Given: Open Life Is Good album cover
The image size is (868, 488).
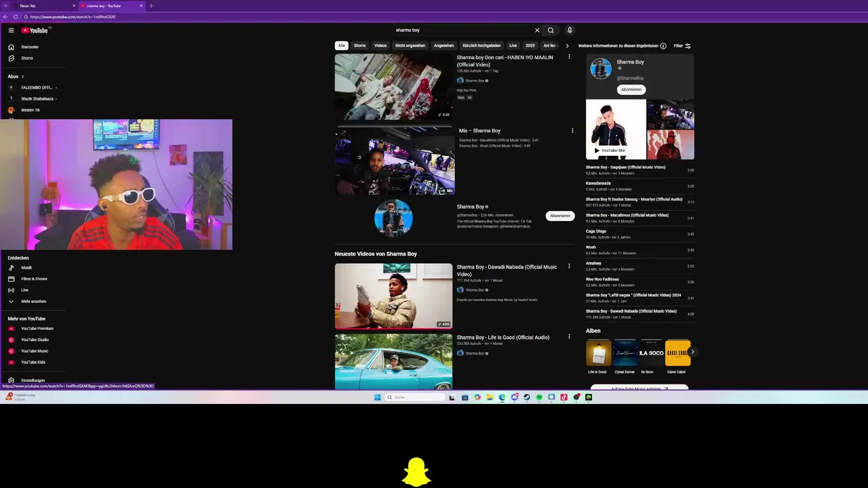Looking at the screenshot, I should coord(598,353).
